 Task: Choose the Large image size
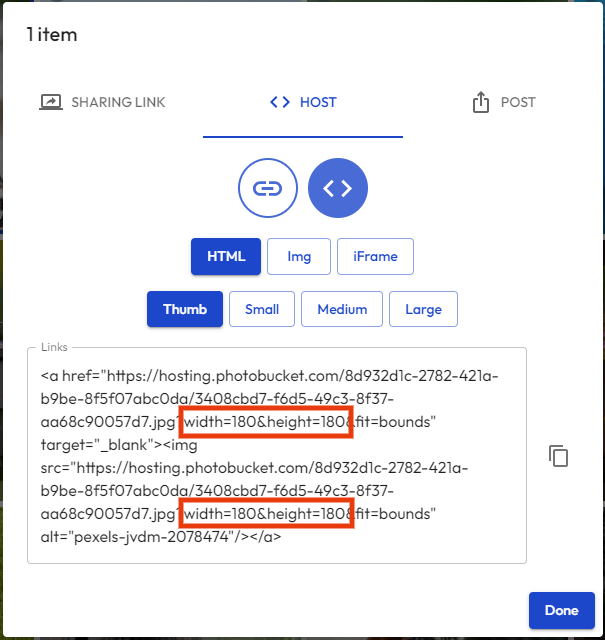click(x=423, y=309)
